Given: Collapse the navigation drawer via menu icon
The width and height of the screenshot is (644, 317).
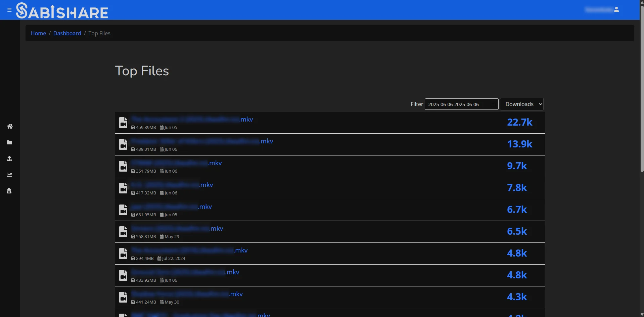Looking at the screenshot, I should (x=9, y=10).
